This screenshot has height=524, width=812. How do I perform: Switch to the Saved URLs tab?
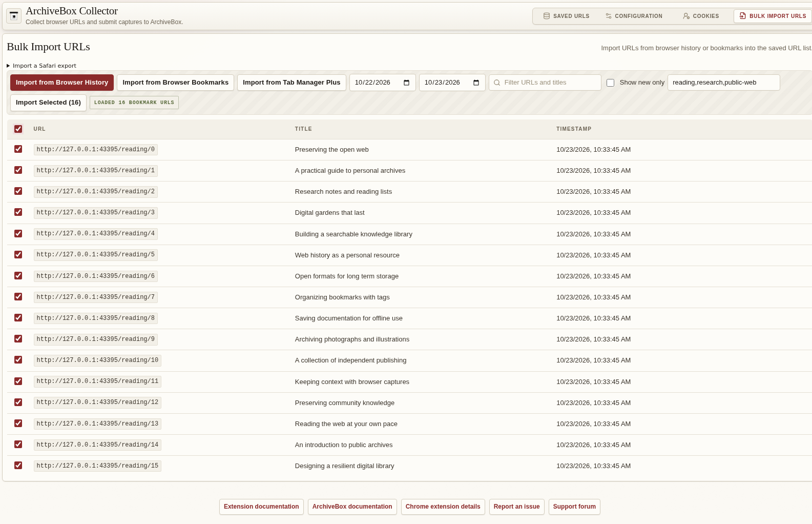566,16
